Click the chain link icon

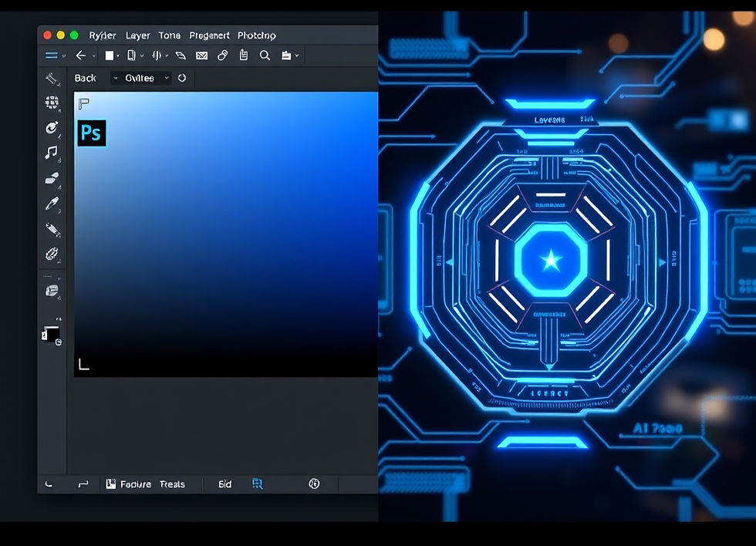(222, 56)
